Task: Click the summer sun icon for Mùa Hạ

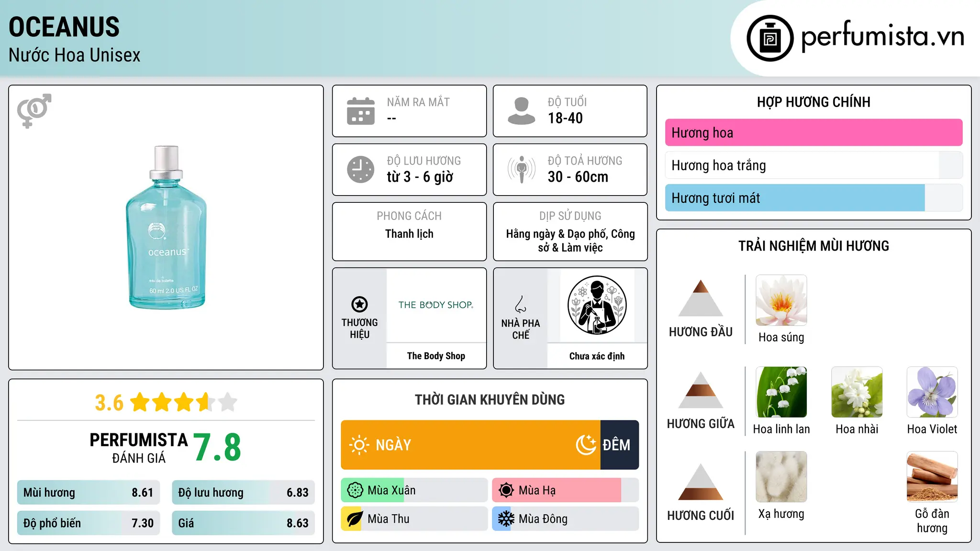Action: tap(506, 490)
